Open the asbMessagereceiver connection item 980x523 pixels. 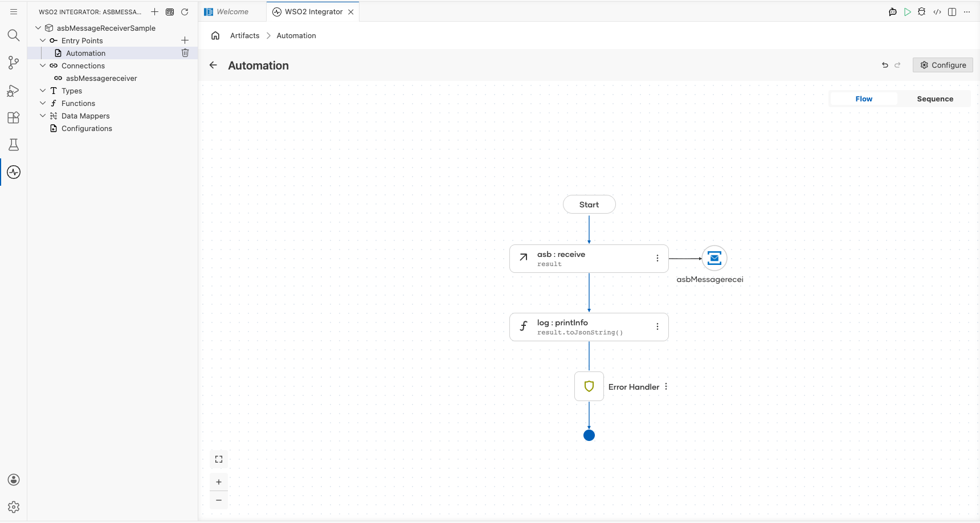pos(113,78)
